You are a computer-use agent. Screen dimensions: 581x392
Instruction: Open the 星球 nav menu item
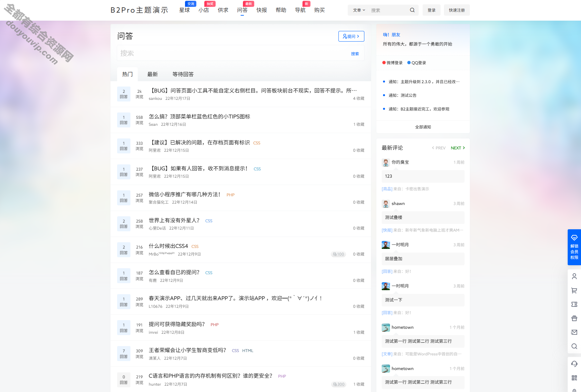click(x=184, y=10)
